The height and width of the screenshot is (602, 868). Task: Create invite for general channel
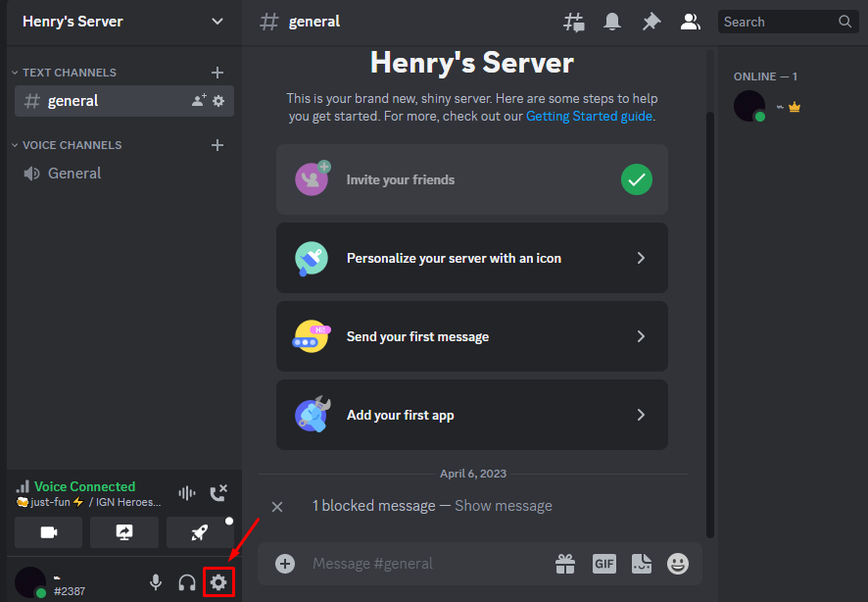[x=199, y=100]
